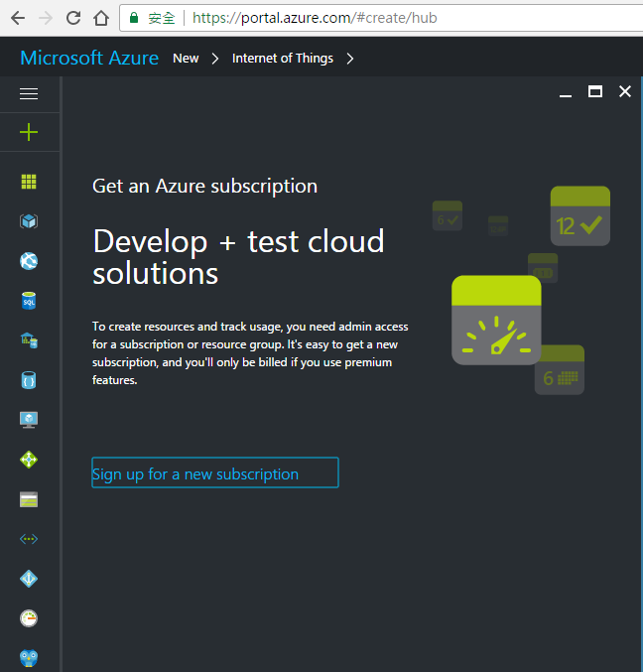Open Load balancers green diamond icon

[x=29, y=460]
